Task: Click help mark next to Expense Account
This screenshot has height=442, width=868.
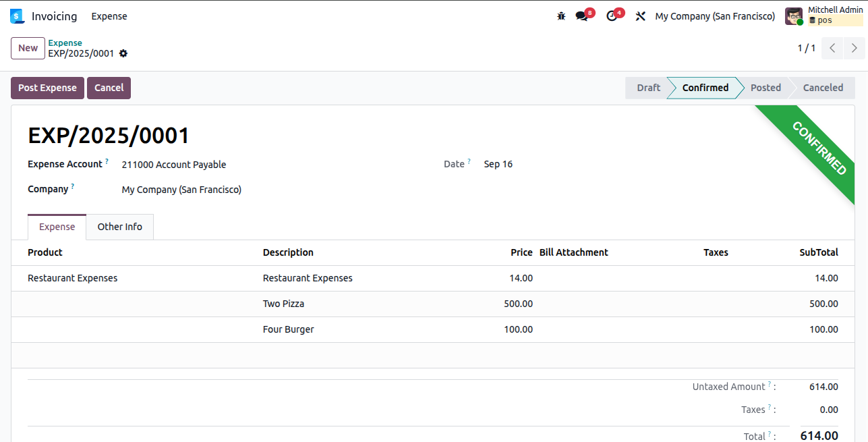Action: coord(107,161)
